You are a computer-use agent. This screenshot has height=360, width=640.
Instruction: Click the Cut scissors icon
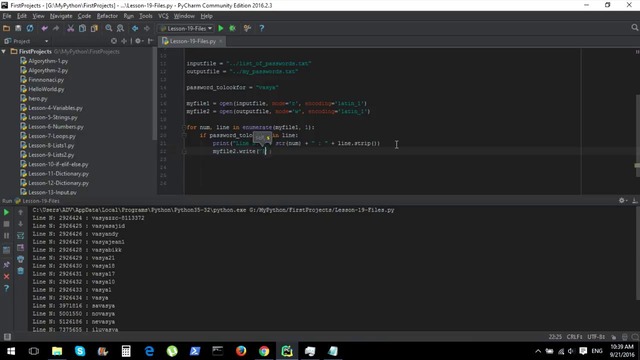[x=70, y=28]
